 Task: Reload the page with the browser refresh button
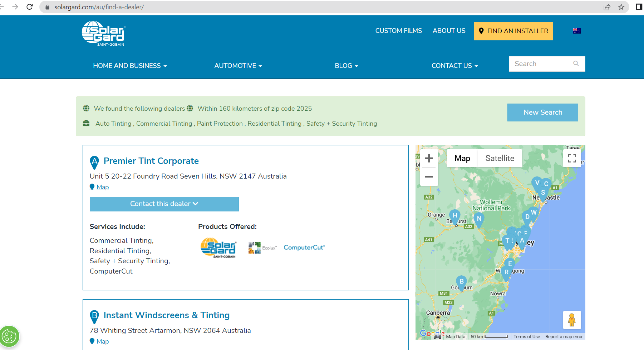(30, 7)
